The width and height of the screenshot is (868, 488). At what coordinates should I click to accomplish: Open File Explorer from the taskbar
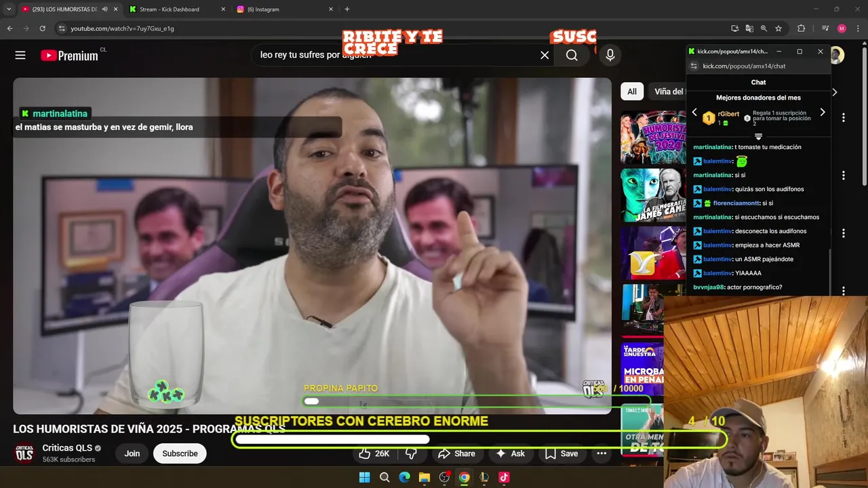click(425, 477)
